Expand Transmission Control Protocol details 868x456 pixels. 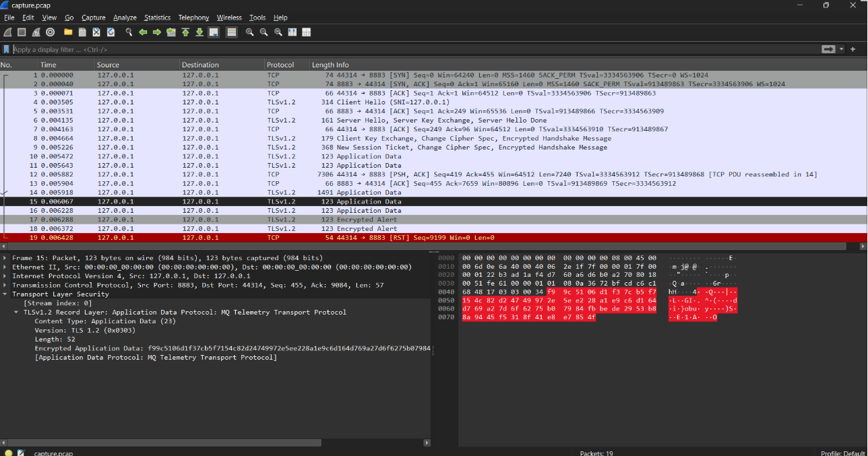[x=5, y=285]
